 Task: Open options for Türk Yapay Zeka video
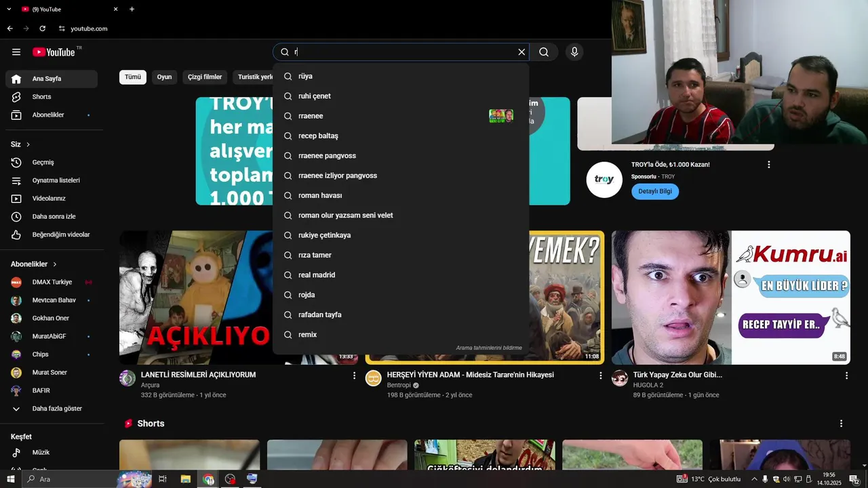[x=846, y=375]
